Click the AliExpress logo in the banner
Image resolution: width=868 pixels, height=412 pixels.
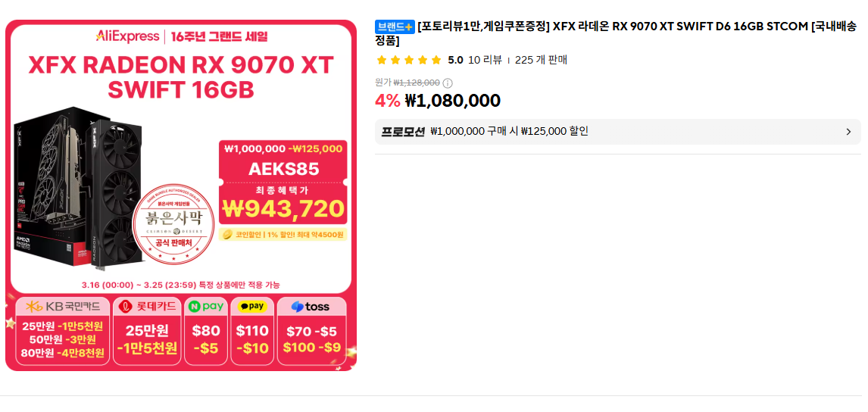127,36
